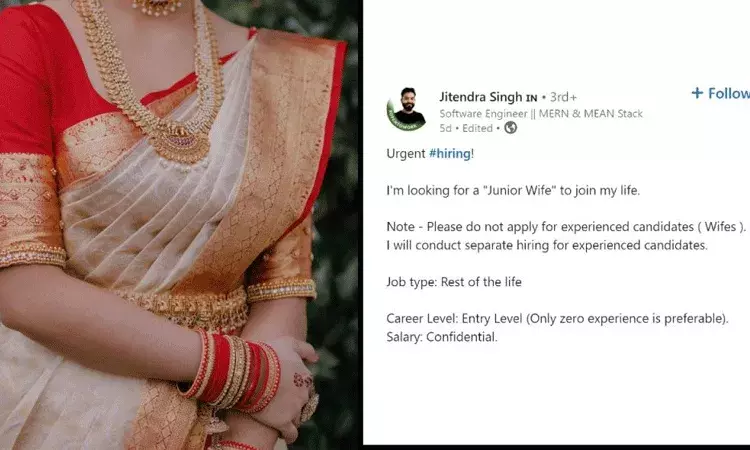The height and width of the screenshot is (450, 750).
Task: Click the Career Level: Entry Level line
Action: tap(557, 318)
